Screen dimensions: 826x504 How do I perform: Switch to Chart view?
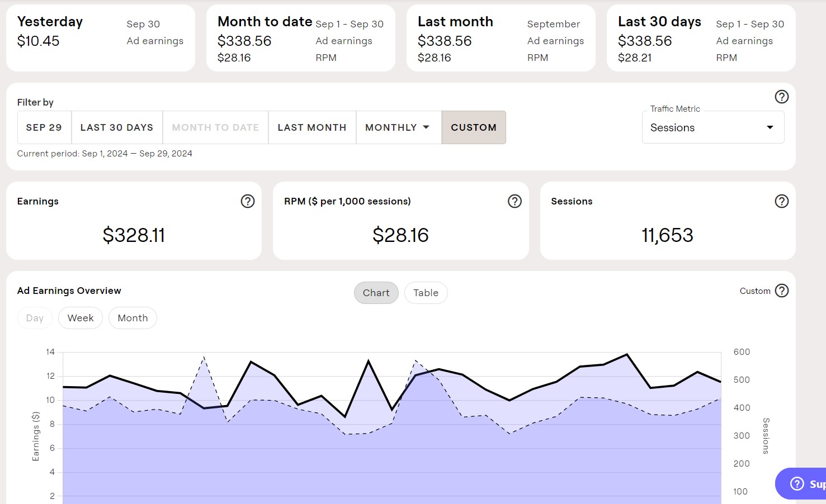(x=376, y=293)
